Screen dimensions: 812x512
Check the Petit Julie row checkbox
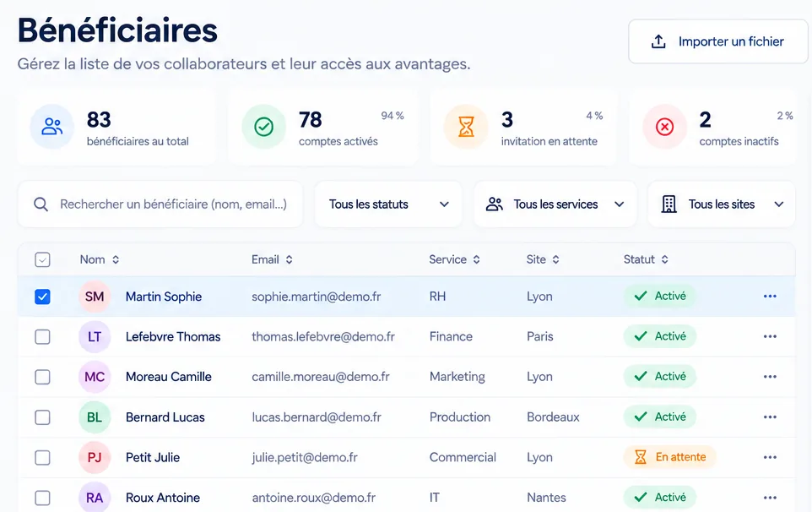pos(42,458)
